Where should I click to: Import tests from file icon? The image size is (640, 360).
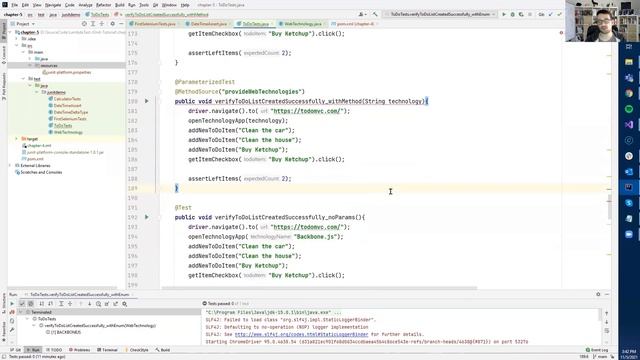107,304
